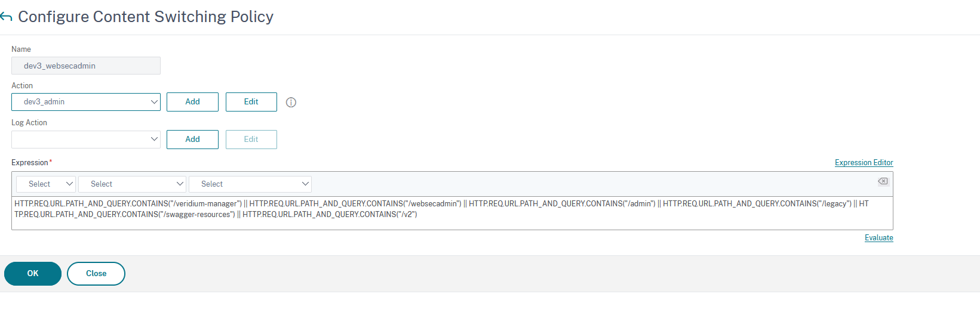980x328 pixels.
Task: Click the "/swagger-resources" text in the expression
Action: (197, 215)
